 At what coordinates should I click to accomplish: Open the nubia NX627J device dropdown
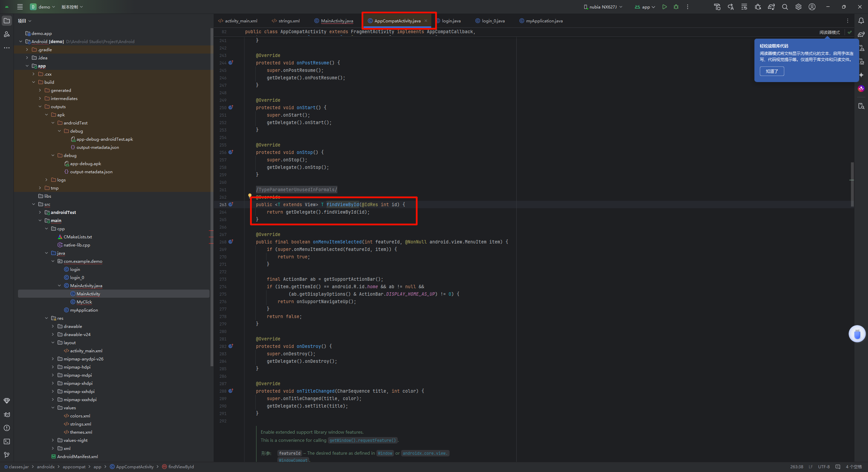[x=603, y=7]
